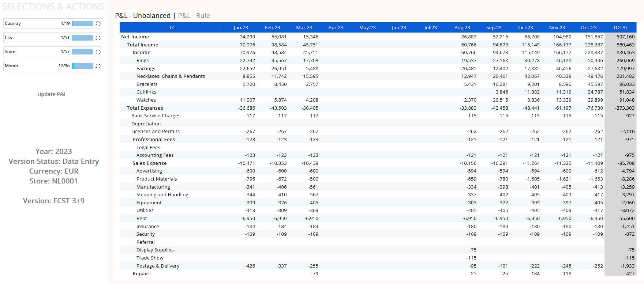Select the Display Supplies row
Viewport: 644px width, 284px height.
click(x=155, y=250)
